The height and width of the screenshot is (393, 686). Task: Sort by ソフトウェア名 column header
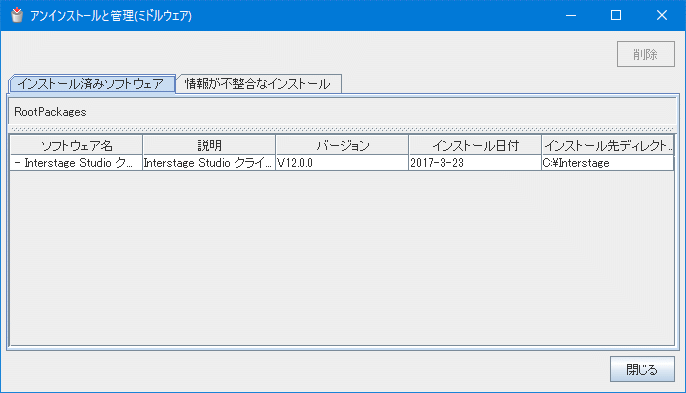point(76,145)
